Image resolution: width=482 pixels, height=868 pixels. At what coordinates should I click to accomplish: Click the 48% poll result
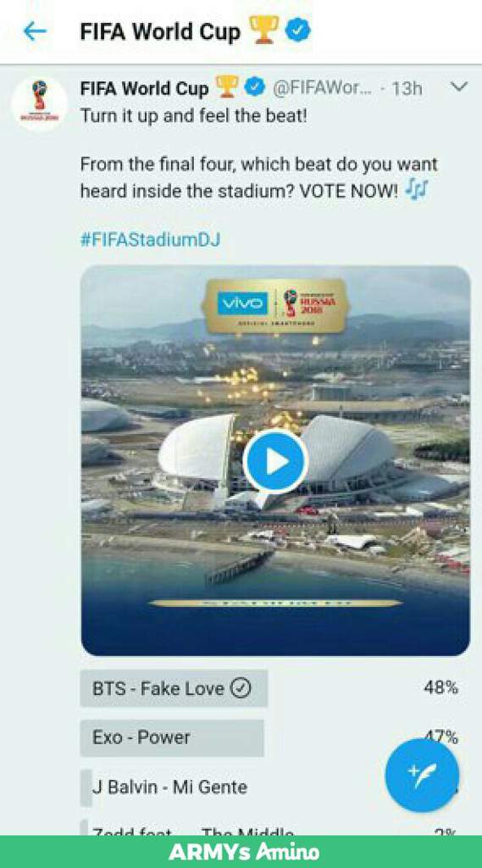point(441,687)
